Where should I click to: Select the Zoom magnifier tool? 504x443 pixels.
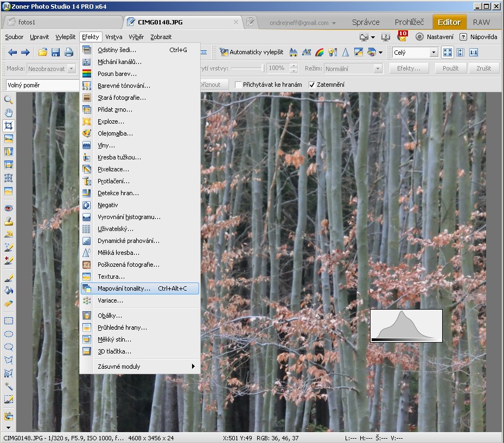pyautogui.click(x=8, y=100)
